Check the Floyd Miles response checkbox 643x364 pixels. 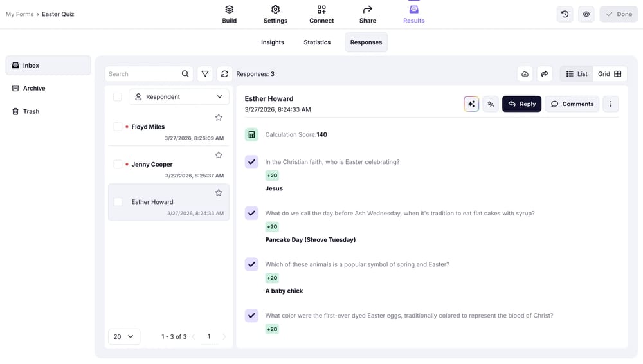click(x=118, y=127)
